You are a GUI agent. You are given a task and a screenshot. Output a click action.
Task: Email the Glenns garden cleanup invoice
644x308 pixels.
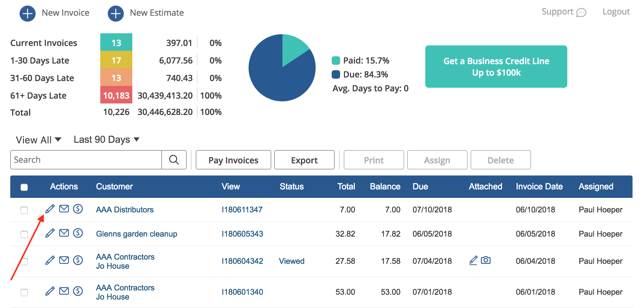point(64,233)
